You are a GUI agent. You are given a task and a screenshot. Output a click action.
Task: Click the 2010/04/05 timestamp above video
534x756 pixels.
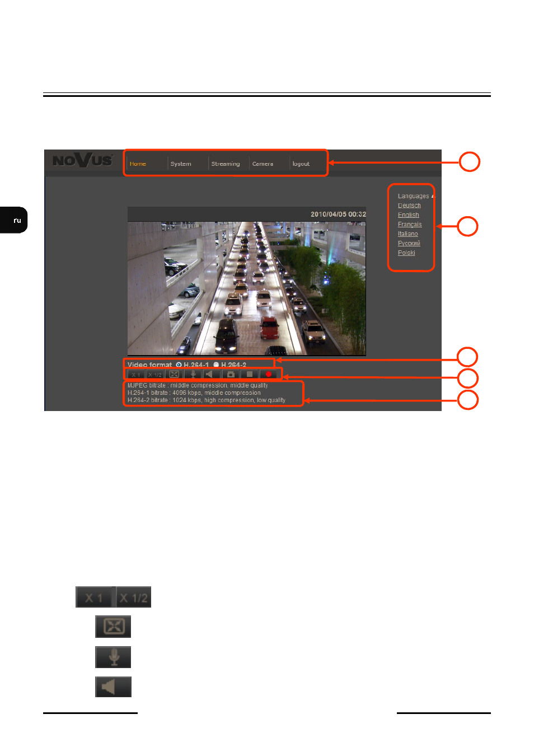338,214
